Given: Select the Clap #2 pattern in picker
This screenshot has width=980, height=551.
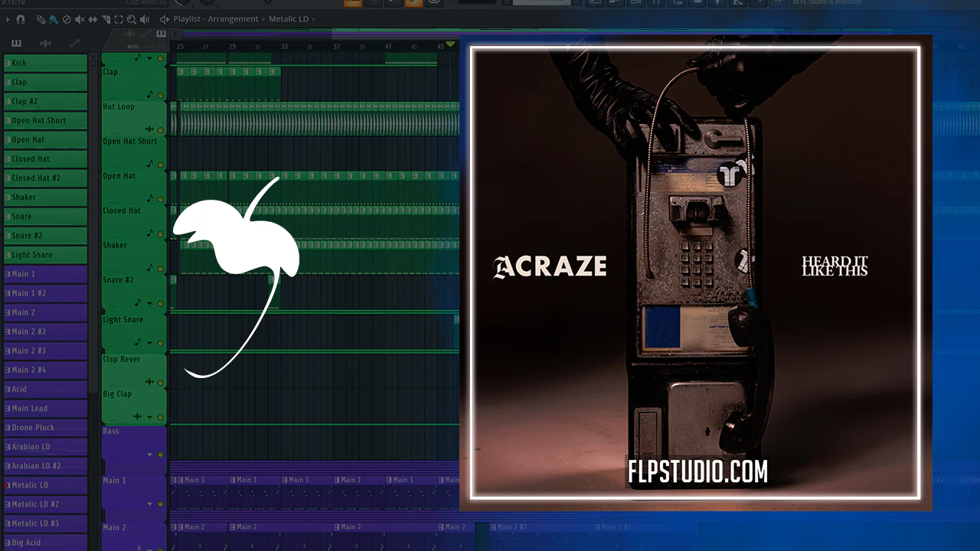Looking at the screenshot, I should [x=45, y=101].
